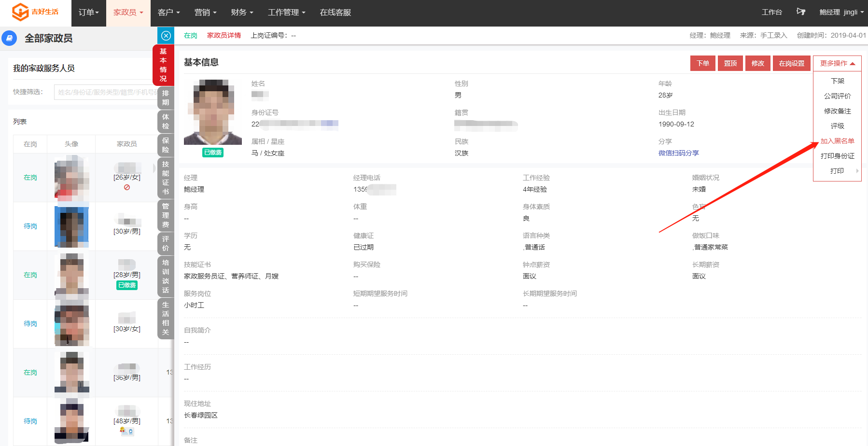
Task: Click the 吉好生活 logo icon
Action: point(20,12)
